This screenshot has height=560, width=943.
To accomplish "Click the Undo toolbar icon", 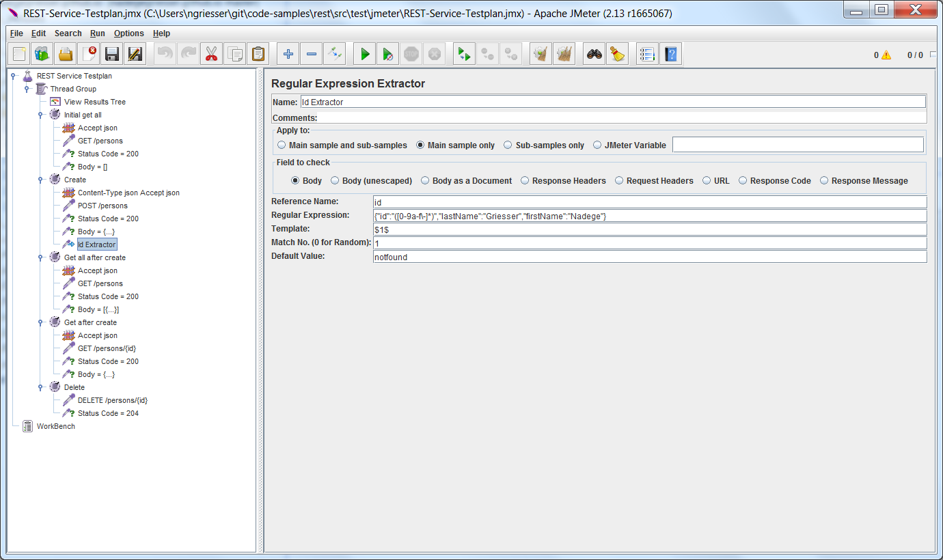I will tap(165, 54).
